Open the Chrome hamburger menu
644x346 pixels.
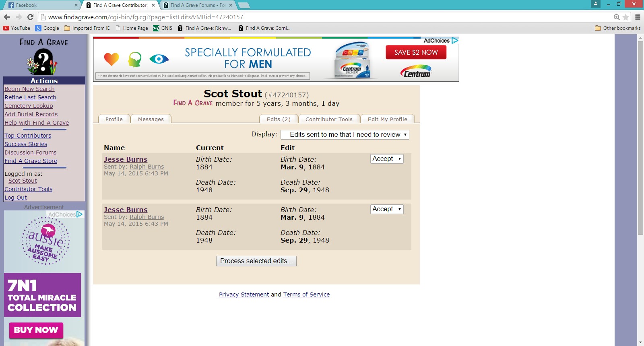tap(638, 17)
